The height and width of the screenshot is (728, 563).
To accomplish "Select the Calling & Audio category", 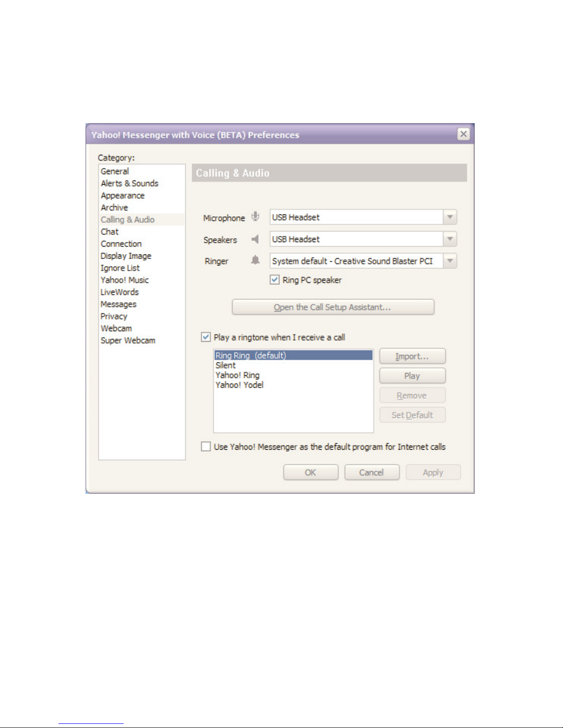I will point(142,220).
